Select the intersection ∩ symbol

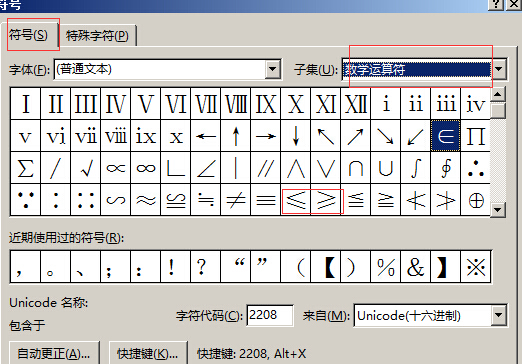pos(356,168)
